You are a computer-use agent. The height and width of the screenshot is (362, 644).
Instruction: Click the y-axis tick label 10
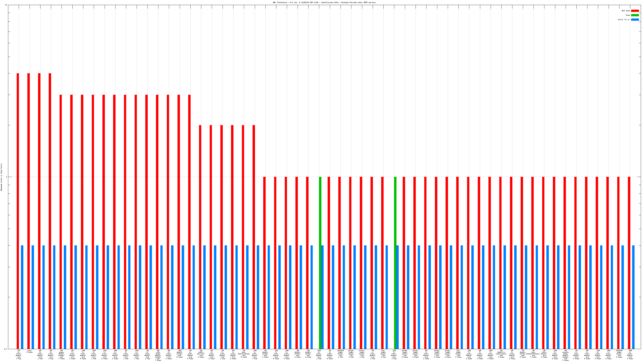[x=6, y=5]
